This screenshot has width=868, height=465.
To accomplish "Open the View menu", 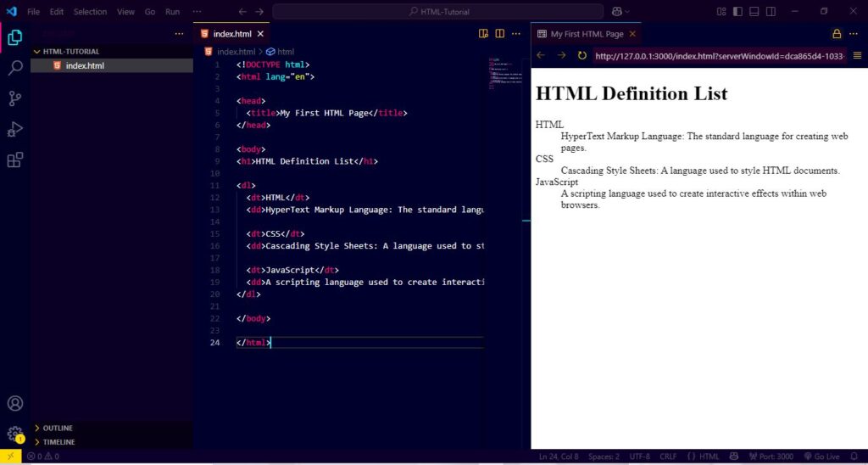I will click(x=125, y=11).
